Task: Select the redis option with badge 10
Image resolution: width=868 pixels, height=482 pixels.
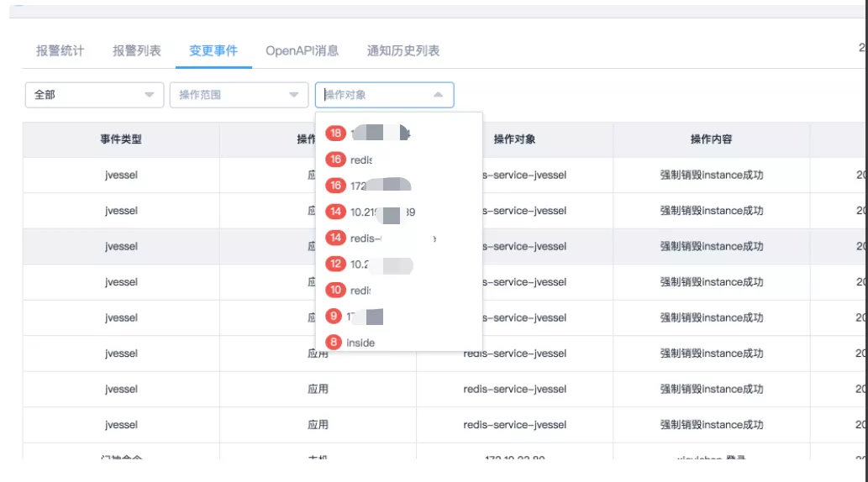Action: tap(398, 291)
